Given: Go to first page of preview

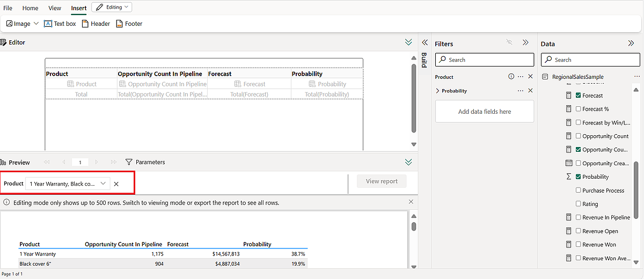Looking at the screenshot, I should point(47,162).
